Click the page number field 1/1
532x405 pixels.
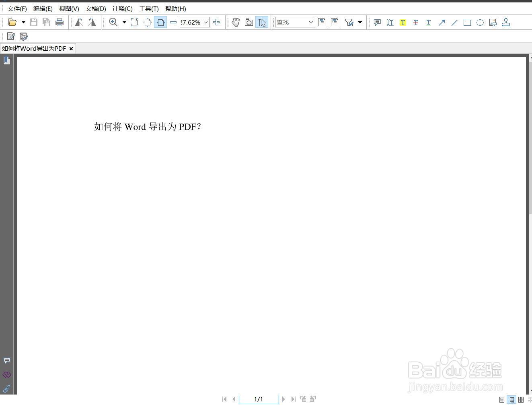coord(259,399)
